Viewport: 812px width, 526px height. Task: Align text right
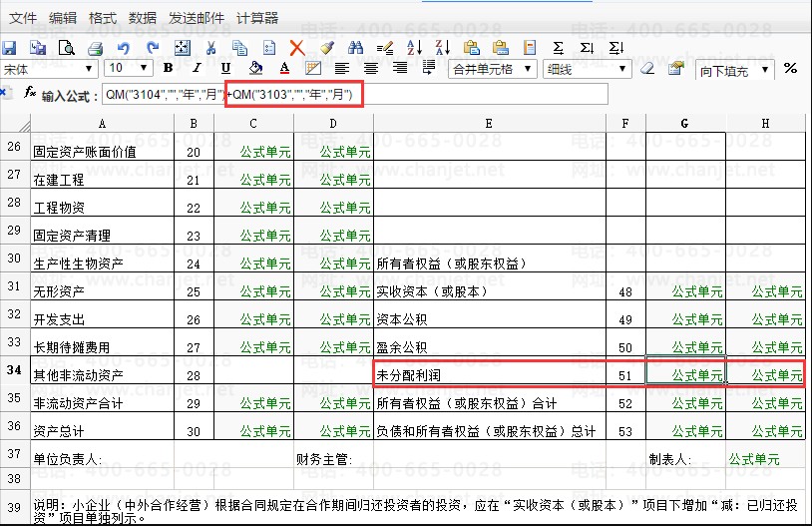pos(399,68)
